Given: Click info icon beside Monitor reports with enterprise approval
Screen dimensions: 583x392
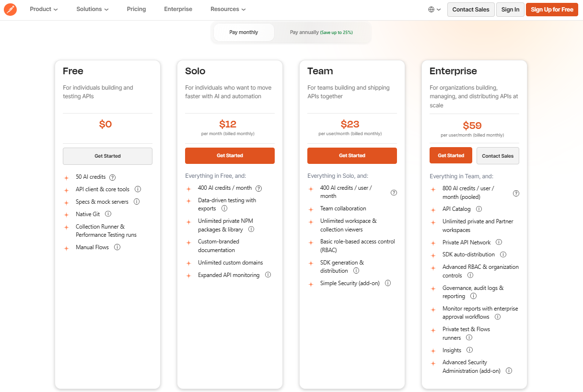Looking at the screenshot, I should pos(498,317).
